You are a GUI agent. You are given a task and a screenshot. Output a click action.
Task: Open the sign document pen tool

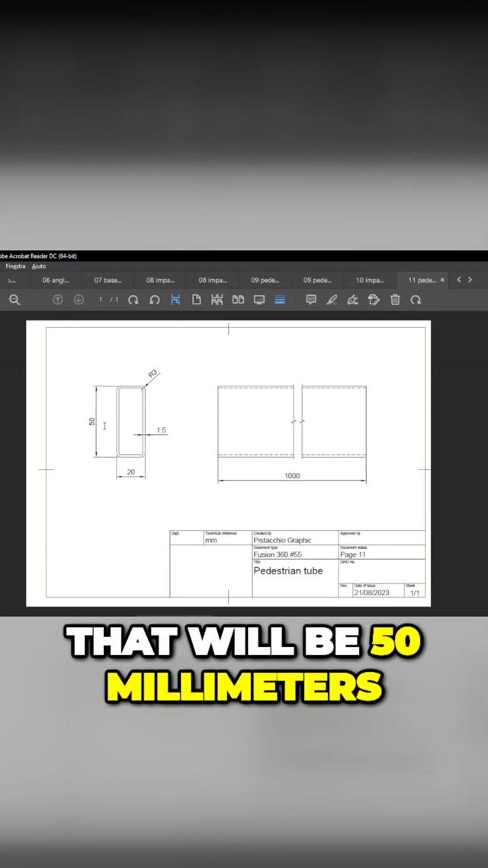click(x=352, y=300)
